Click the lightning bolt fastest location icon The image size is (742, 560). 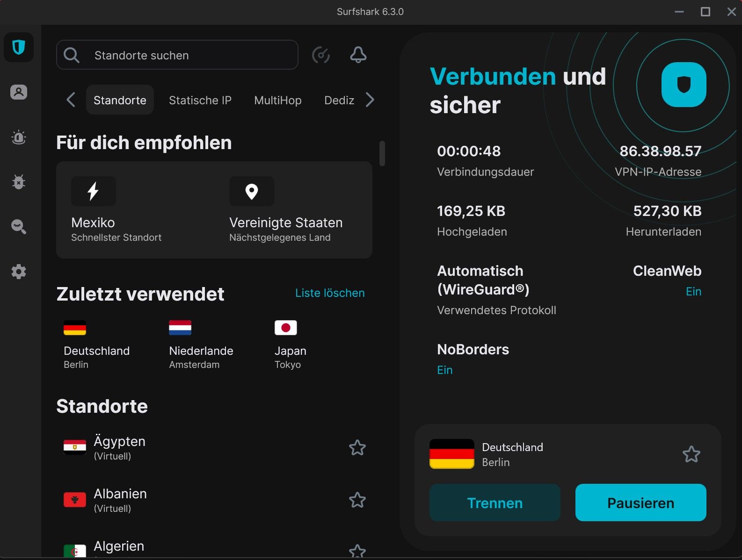pos(94,191)
